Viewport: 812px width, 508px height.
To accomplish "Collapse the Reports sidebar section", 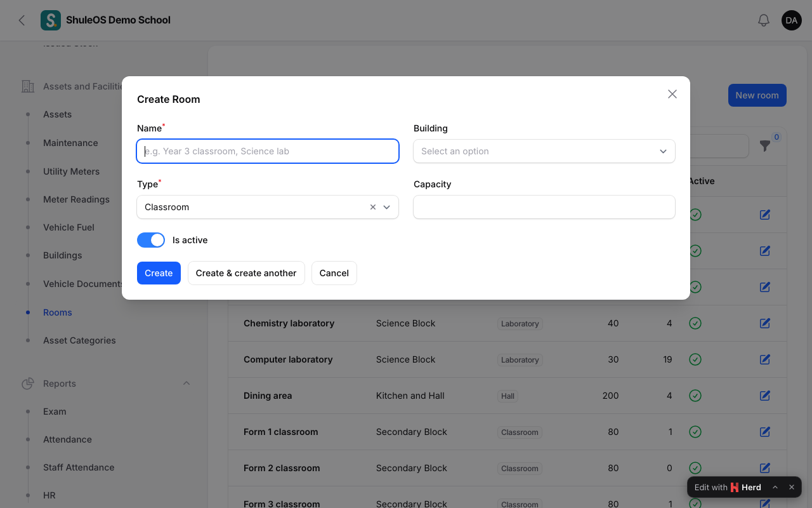I will click(187, 384).
